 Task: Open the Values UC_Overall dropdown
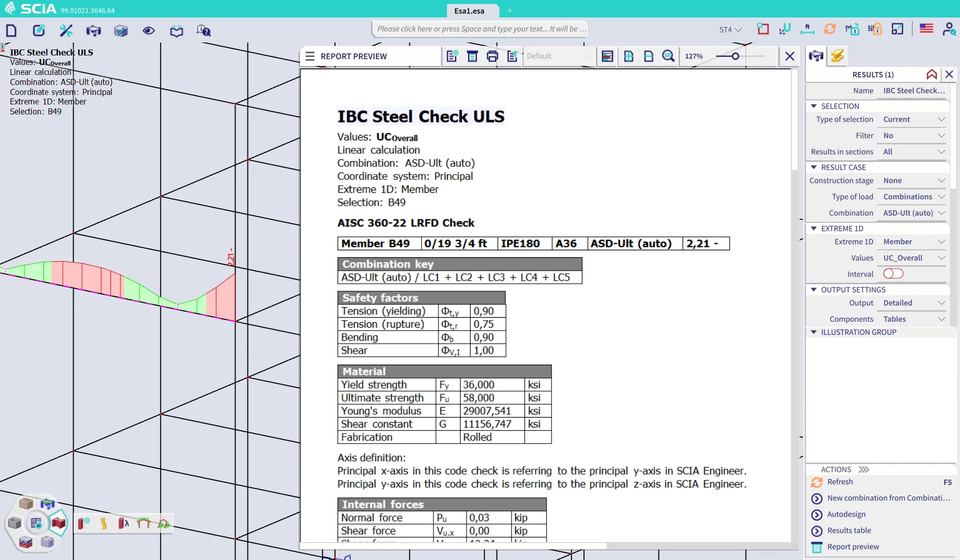pos(913,258)
